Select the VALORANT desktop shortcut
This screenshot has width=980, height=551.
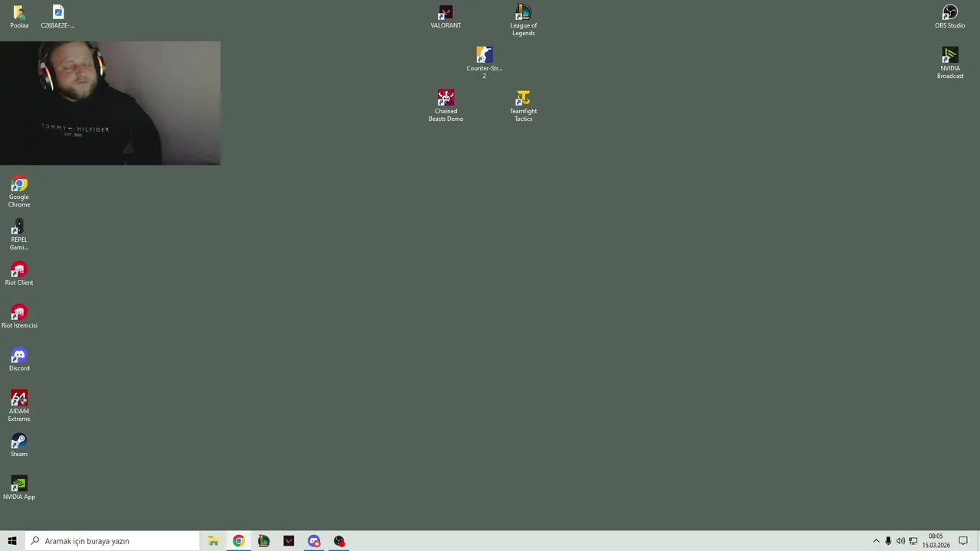tap(446, 17)
